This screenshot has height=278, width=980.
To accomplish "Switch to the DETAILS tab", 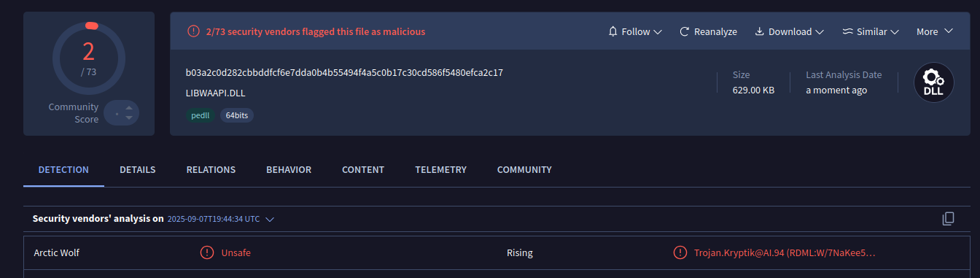I will click(138, 169).
